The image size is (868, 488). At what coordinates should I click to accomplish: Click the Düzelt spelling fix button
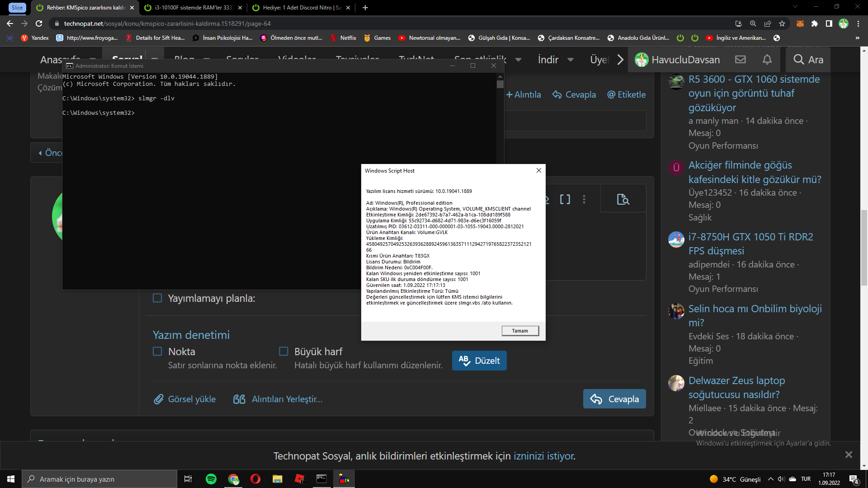(x=479, y=361)
